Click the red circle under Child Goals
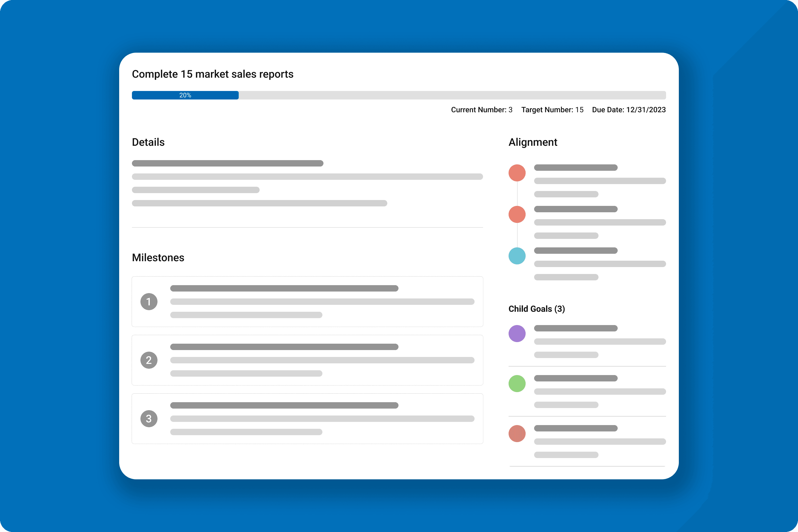The image size is (798, 532). 517,434
